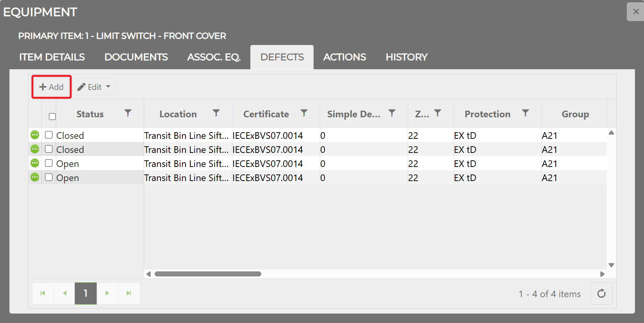Open Location column filter icon
Screen dimensions: 644x323
[216, 113]
